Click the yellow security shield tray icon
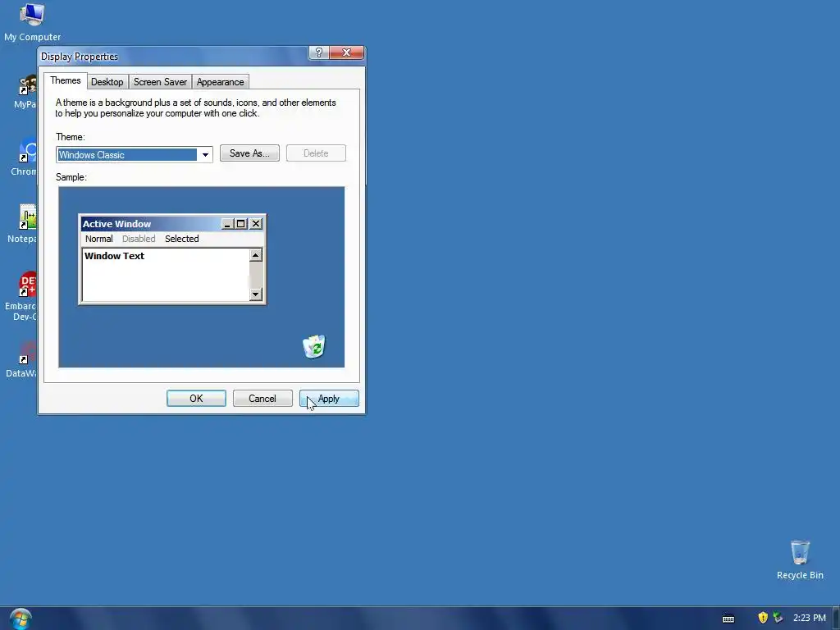 (x=763, y=618)
